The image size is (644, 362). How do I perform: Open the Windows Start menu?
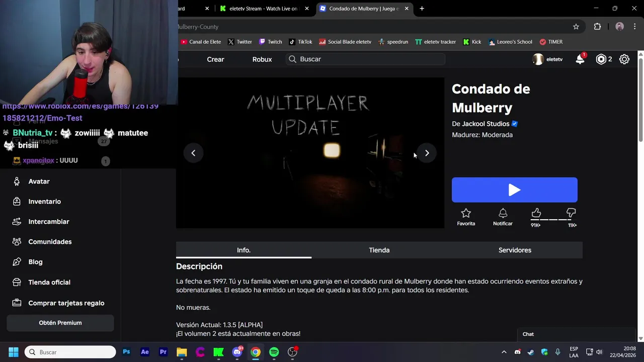click(x=14, y=352)
